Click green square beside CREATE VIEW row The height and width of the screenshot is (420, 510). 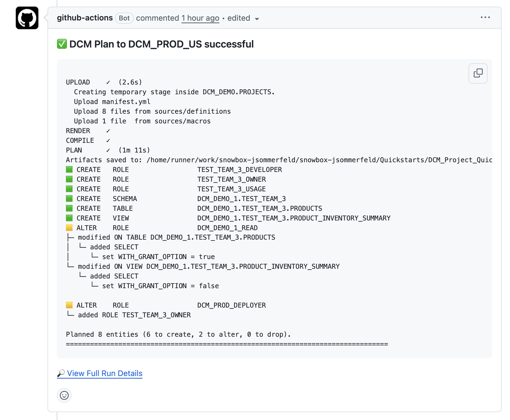[69, 218]
